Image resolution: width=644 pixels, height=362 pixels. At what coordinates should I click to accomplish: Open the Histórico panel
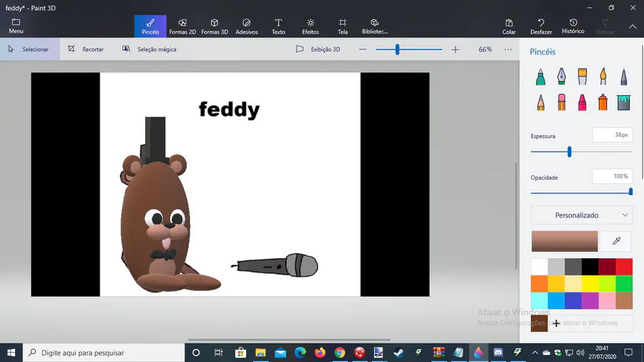coord(573,26)
